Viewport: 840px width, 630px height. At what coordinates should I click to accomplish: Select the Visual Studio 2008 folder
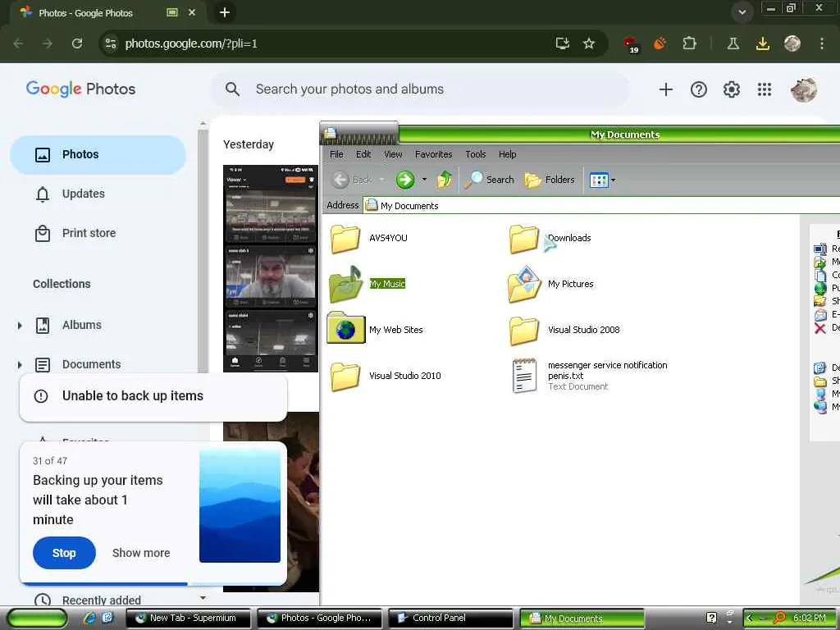[564, 330]
